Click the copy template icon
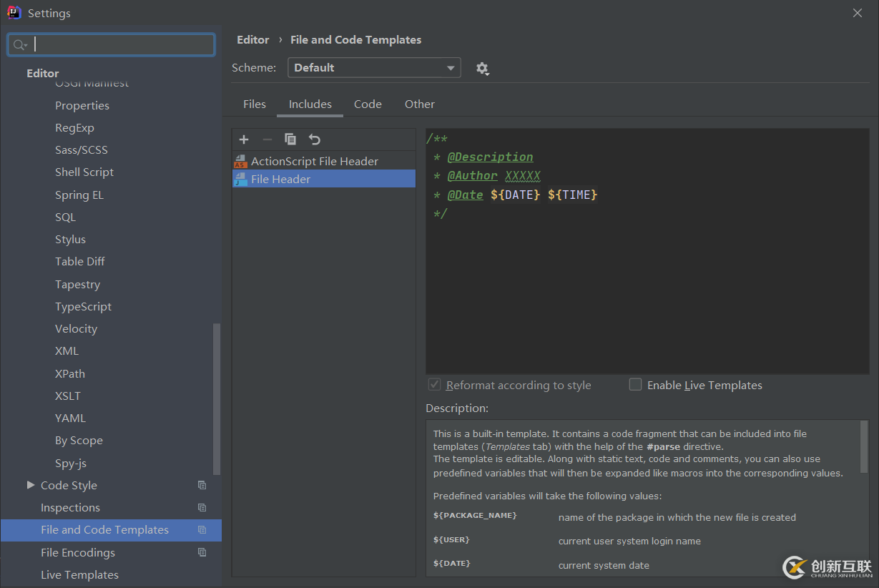879x588 pixels. (290, 139)
